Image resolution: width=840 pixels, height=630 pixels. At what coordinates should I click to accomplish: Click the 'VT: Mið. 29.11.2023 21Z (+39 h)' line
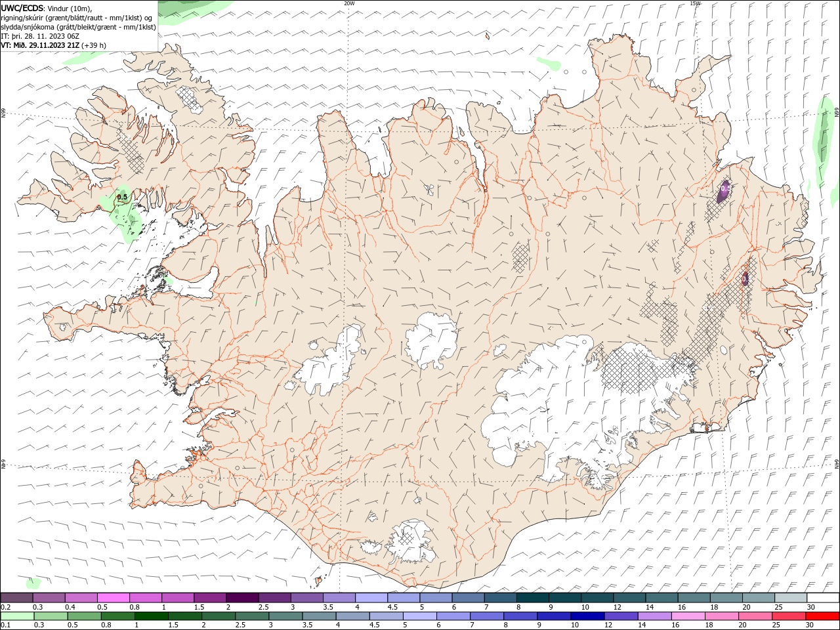[x=54, y=45]
